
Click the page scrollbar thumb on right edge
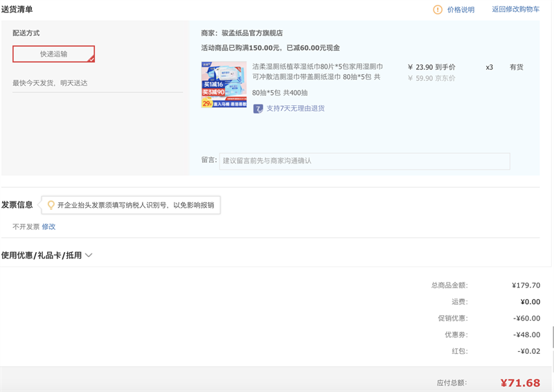coord(552,337)
